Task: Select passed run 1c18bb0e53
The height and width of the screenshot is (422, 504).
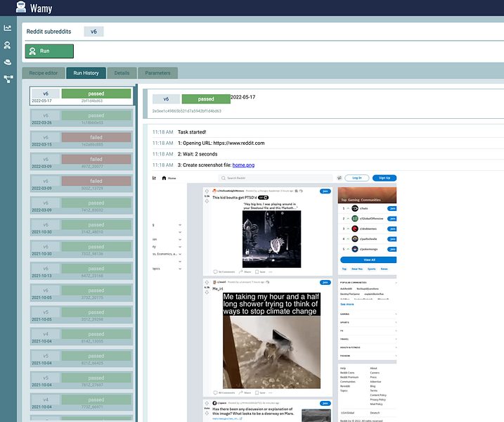Action: click(x=82, y=117)
